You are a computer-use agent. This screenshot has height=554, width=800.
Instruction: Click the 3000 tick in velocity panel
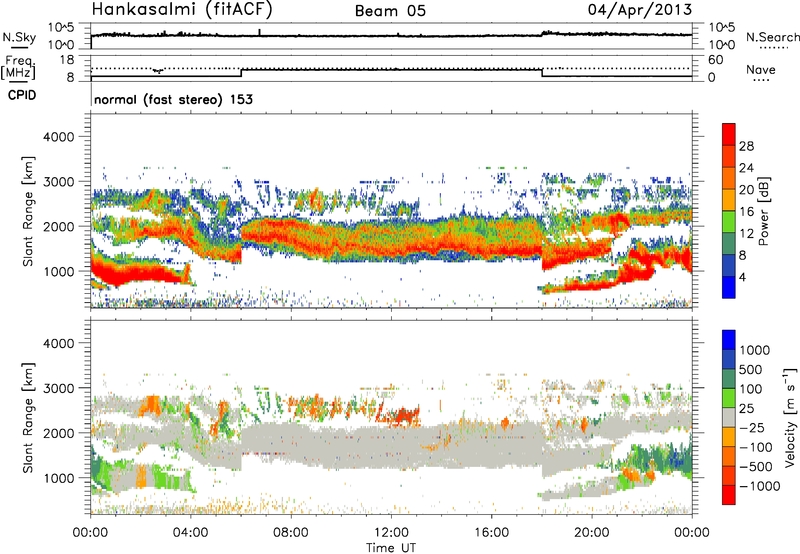click(x=58, y=388)
